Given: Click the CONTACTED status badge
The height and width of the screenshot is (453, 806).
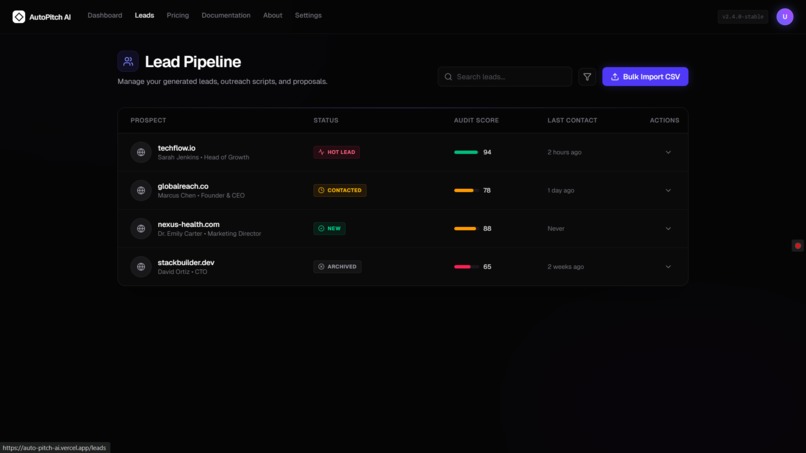Looking at the screenshot, I should (340, 190).
